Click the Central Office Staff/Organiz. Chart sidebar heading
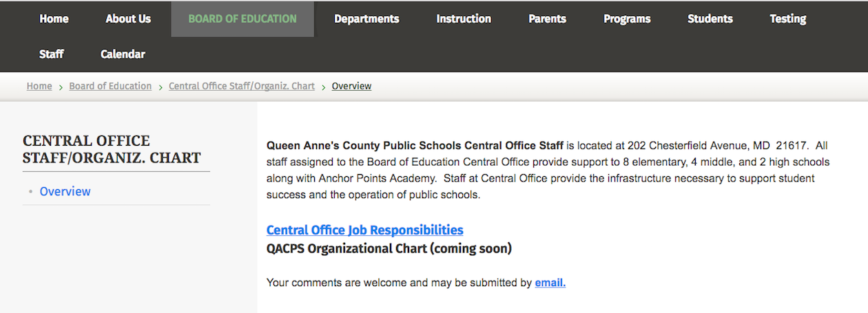Screen dimensions: 868x313 coord(112,149)
